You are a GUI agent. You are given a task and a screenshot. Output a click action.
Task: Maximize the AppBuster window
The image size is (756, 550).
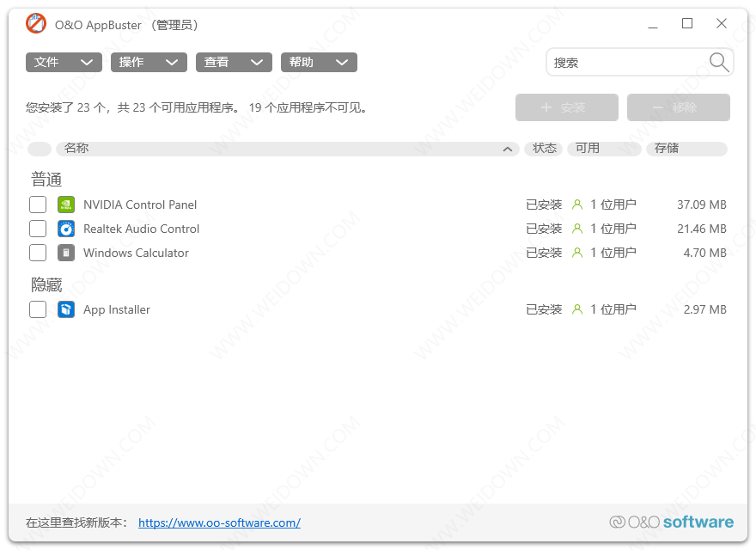tap(687, 24)
